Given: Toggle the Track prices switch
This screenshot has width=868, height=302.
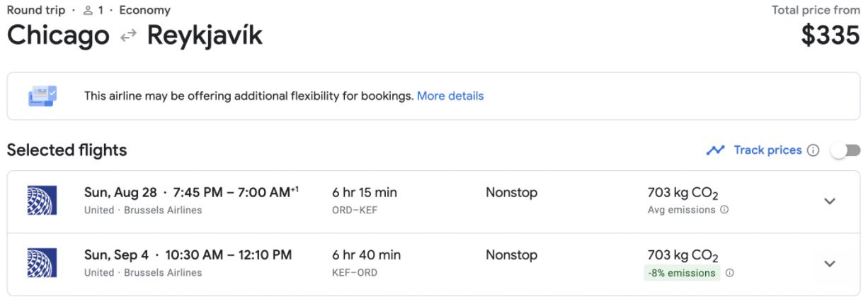Looking at the screenshot, I should 846,150.
